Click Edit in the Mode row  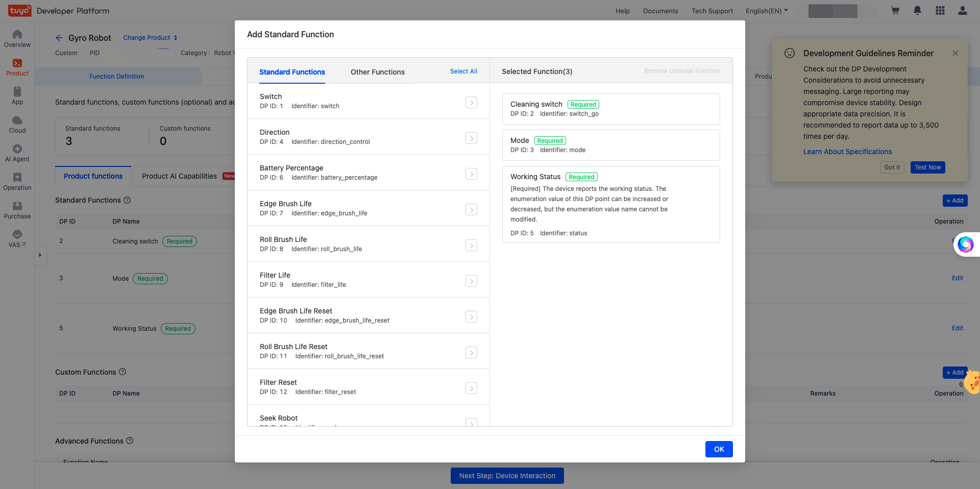957,278
